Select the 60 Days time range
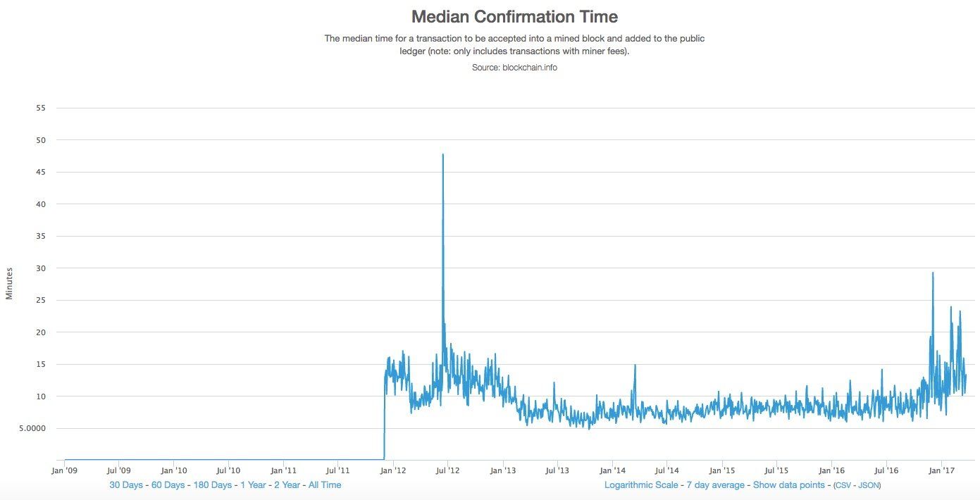Image resolution: width=980 pixels, height=500 pixels. (x=168, y=485)
